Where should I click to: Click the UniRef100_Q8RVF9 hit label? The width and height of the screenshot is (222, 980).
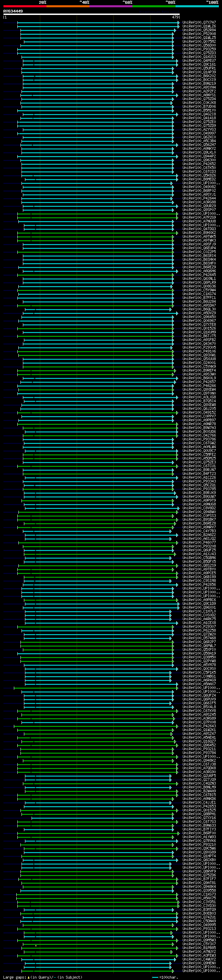[x=199, y=871]
